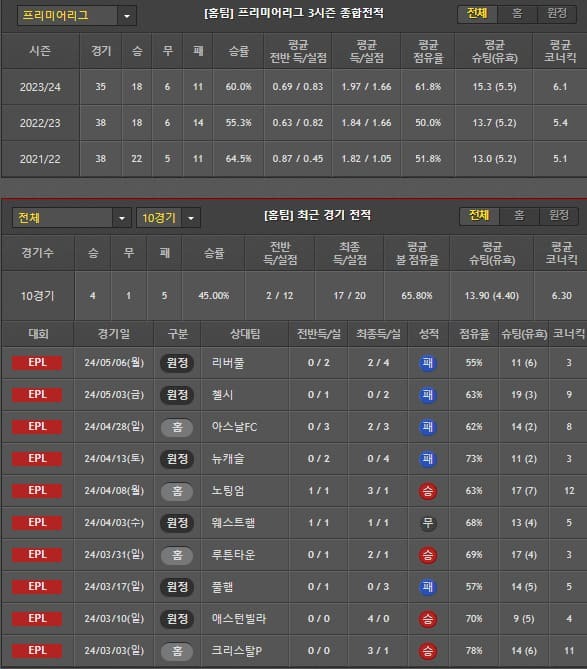This screenshot has width=587, height=669.
Task: Click the 상대팀 column header
Action: (x=245, y=334)
